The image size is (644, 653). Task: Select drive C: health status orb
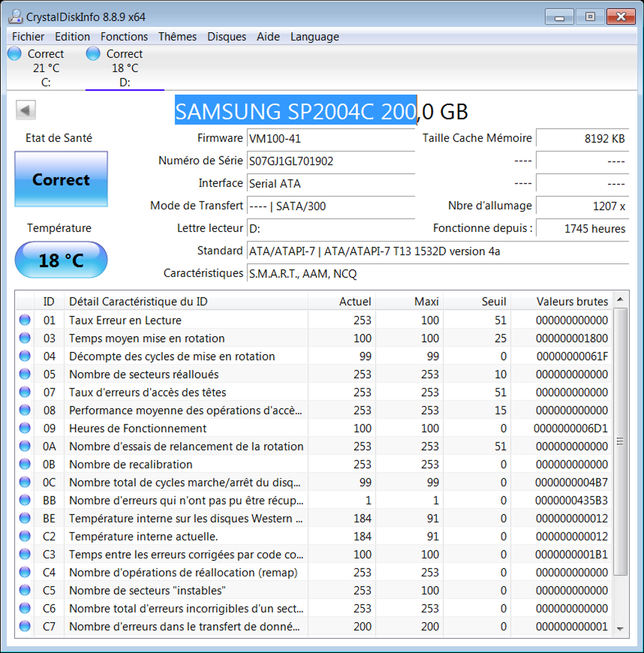[15, 53]
